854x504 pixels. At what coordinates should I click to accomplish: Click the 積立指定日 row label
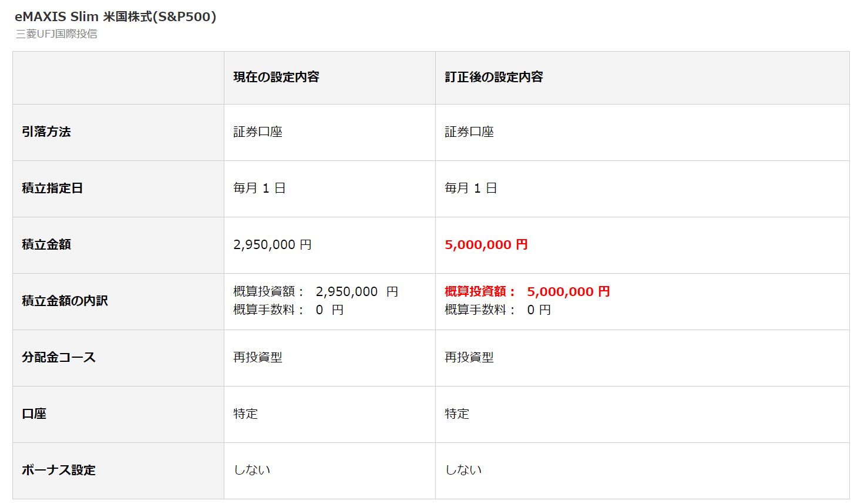52,189
